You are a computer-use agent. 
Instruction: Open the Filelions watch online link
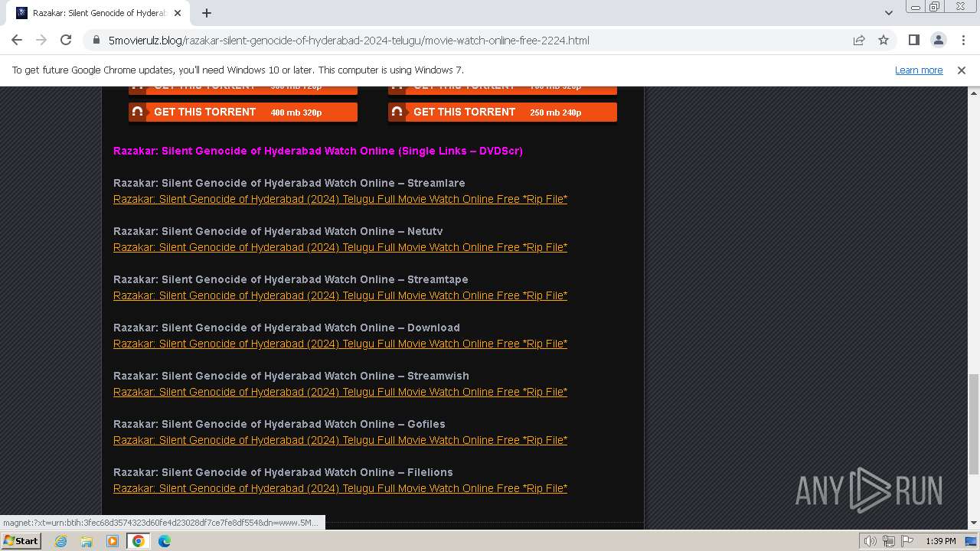coord(340,488)
